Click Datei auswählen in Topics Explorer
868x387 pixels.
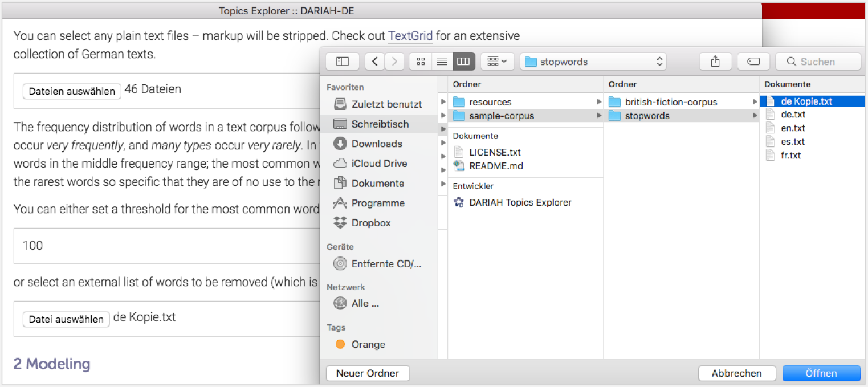pyautogui.click(x=67, y=319)
